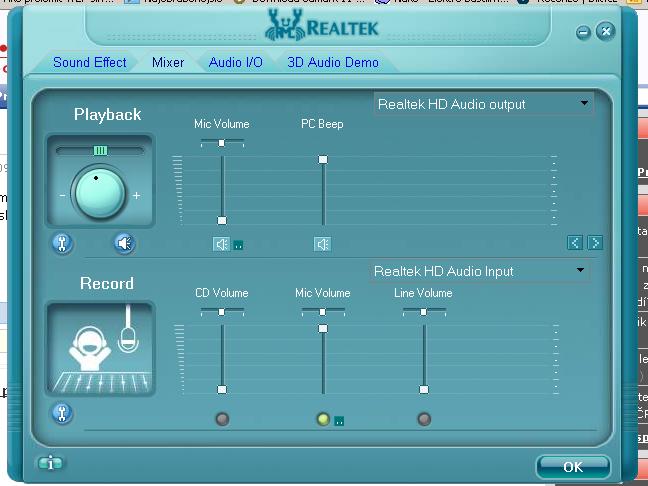
Task: Minimize the Realtek audio manager window
Action: click(x=583, y=32)
